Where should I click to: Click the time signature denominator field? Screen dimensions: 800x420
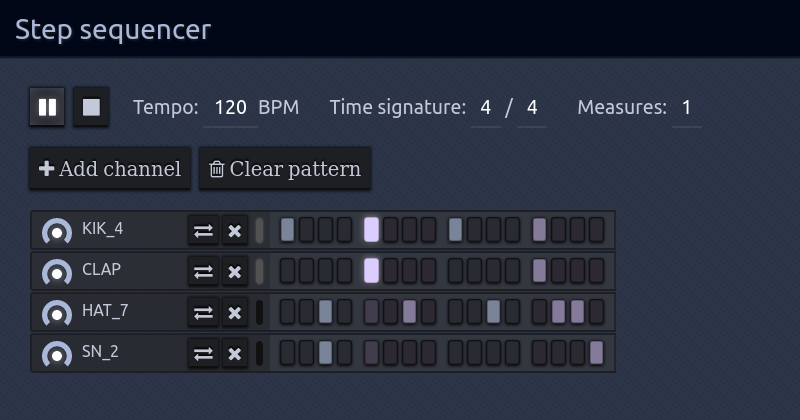[531, 108]
